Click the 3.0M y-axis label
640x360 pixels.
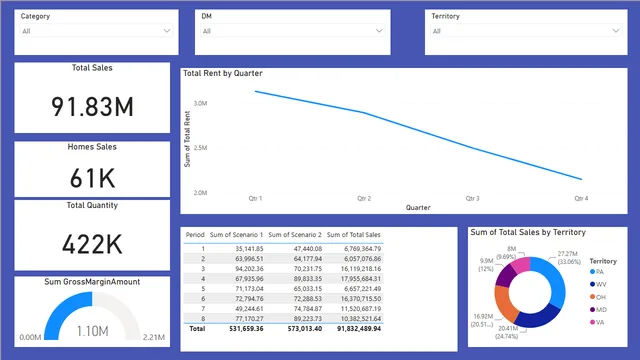(200, 103)
